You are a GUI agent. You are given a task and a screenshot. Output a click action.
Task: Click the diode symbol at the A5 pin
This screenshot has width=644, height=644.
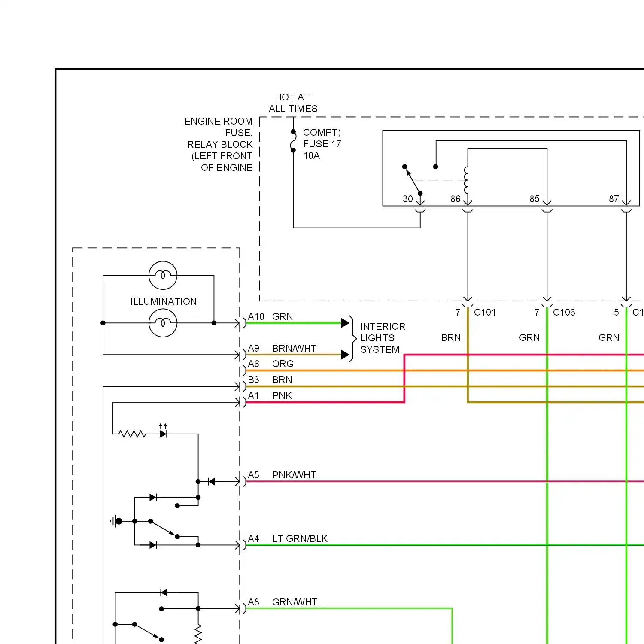(x=211, y=482)
